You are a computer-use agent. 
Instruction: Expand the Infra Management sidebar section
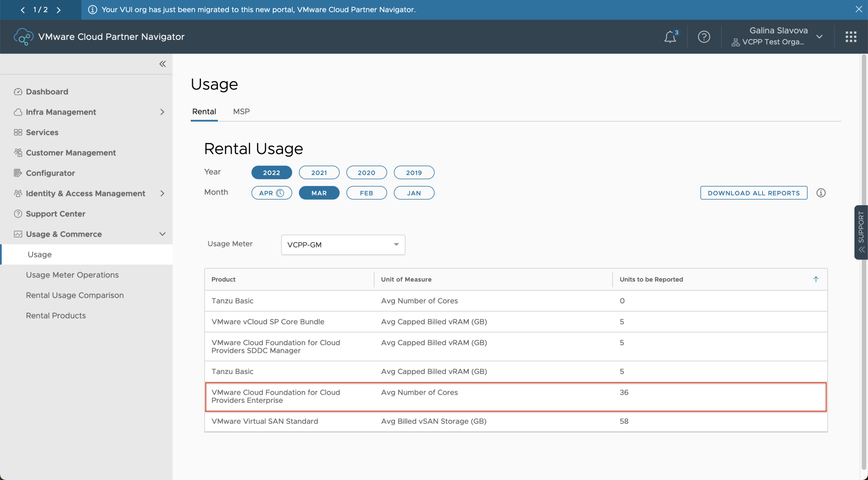[162, 112]
